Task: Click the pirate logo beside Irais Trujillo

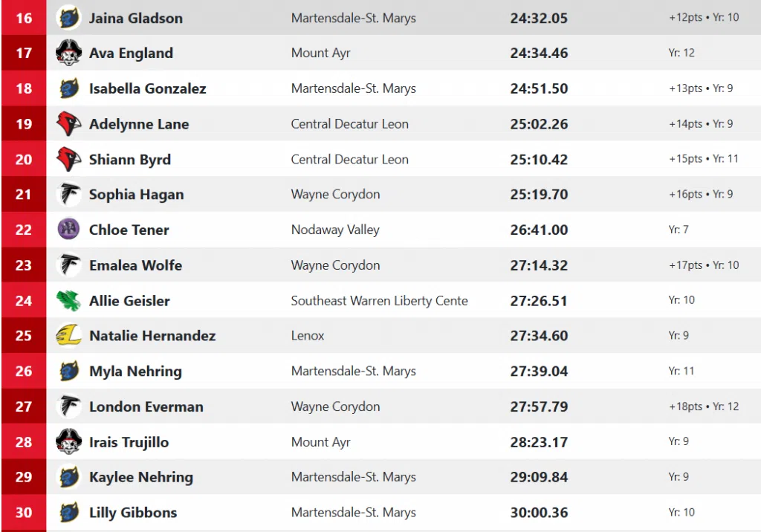Action: click(69, 442)
